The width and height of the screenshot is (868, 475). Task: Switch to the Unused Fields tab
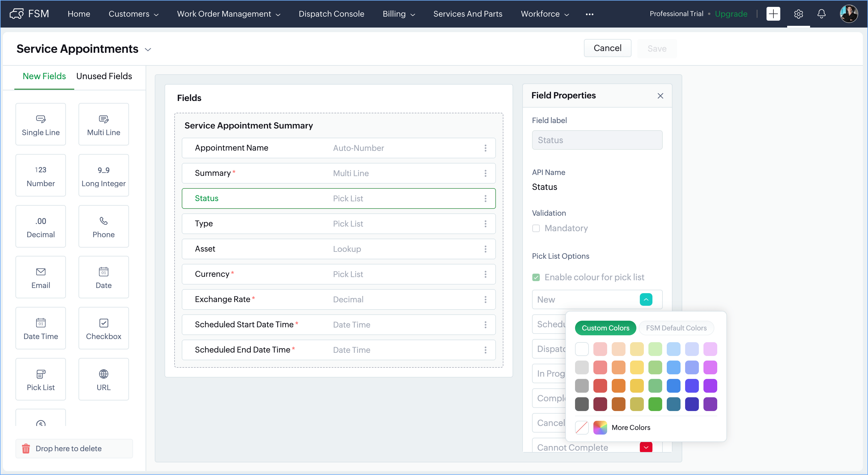click(104, 76)
